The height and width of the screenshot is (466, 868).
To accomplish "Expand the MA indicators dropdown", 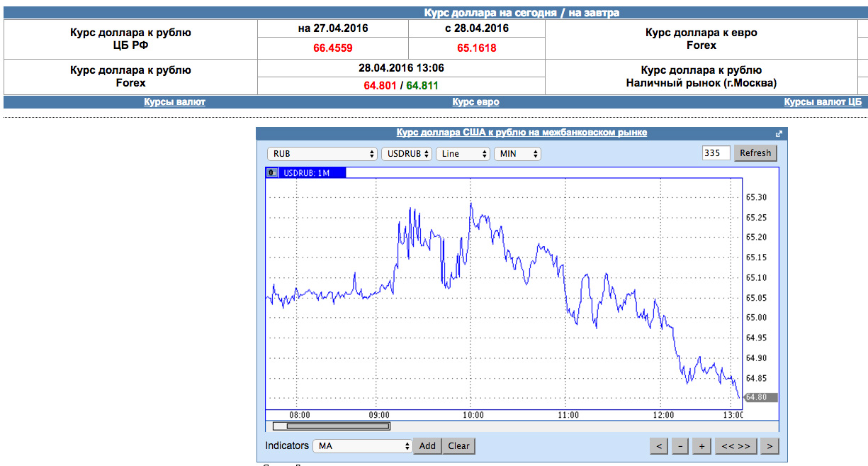I will coord(362,446).
